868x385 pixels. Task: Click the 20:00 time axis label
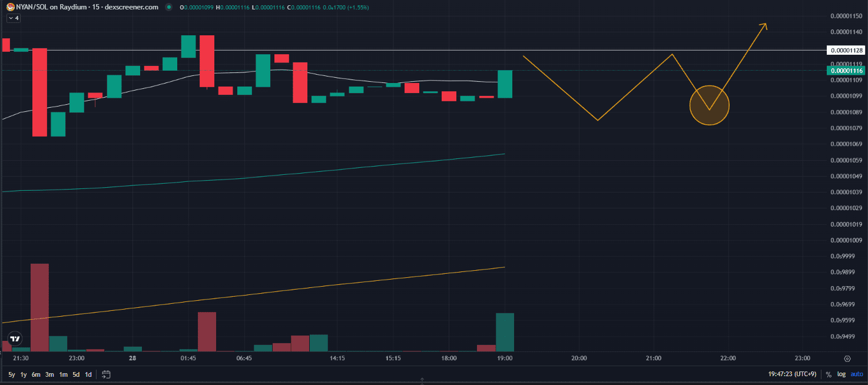pos(579,358)
